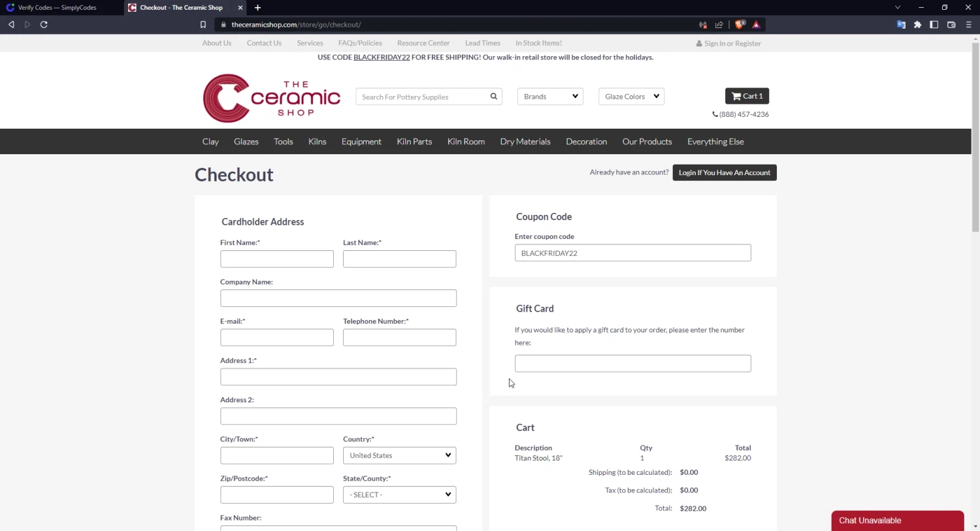Click the search magnifier icon
Screen dimensions: 980x531
pos(494,97)
